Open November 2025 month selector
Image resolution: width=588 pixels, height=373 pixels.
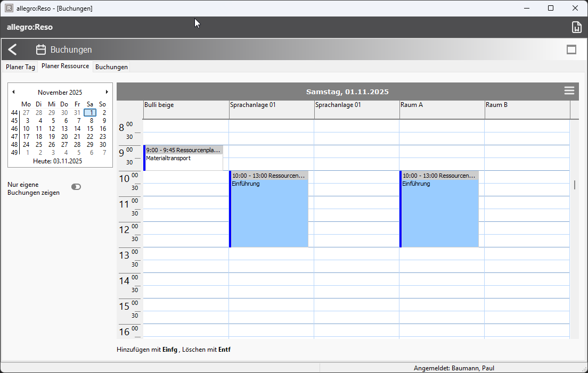point(60,92)
